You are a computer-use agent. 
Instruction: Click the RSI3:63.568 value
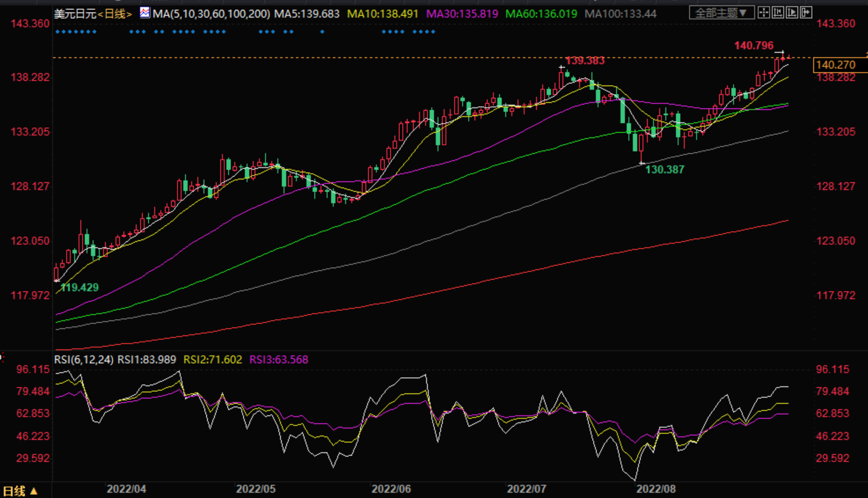click(x=279, y=360)
